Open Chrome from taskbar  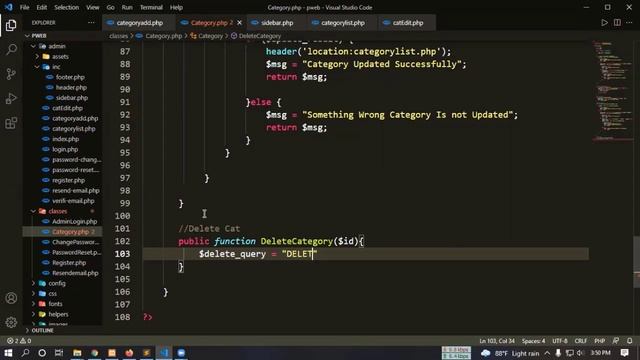pos(94,353)
